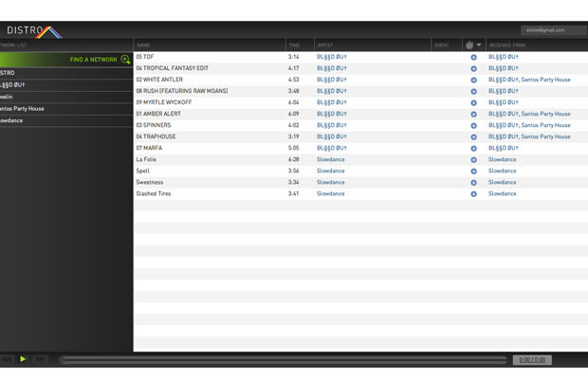588x379 pixels.
Task: Click the download icon for 09 Myrtle Wyckoff
Action: (x=473, y=102)
